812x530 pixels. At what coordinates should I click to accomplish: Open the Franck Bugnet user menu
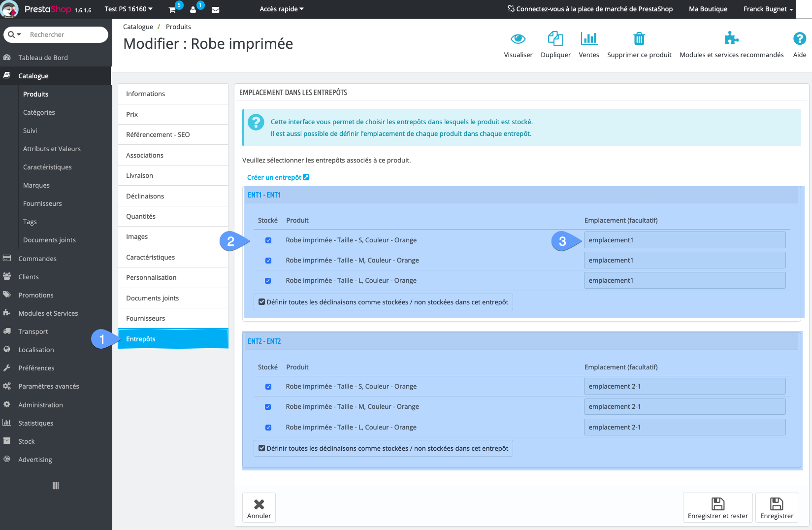pyautogui.click(x=768, y=9)
